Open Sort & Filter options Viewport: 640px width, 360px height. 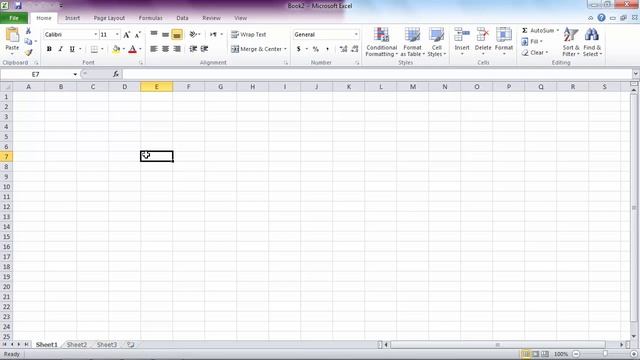(571, 42)
